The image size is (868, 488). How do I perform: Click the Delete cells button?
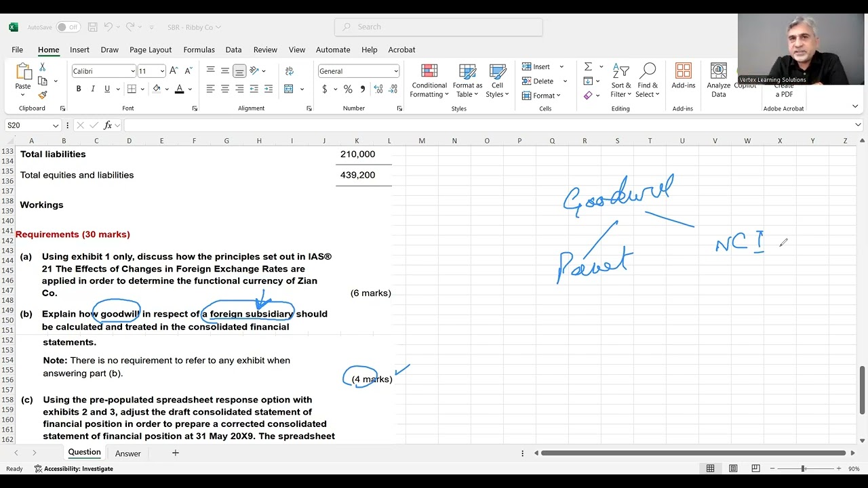(x=538, y=81)
